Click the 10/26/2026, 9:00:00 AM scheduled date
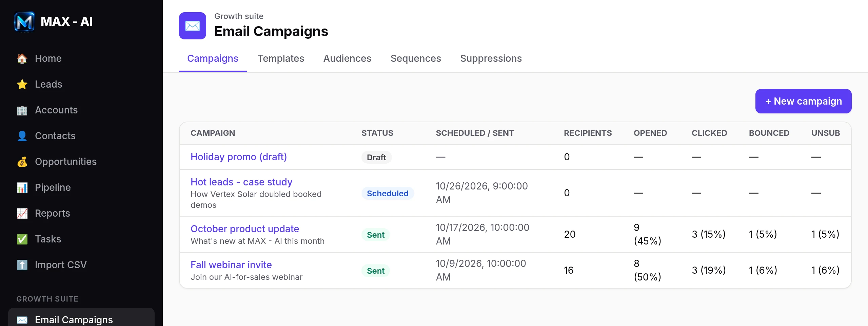Viewport: 868px width, 326px height. tap(482, 193)
